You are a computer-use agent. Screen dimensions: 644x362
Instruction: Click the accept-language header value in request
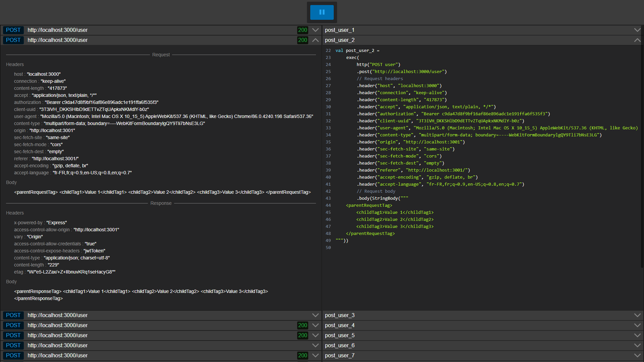[92, 173]
